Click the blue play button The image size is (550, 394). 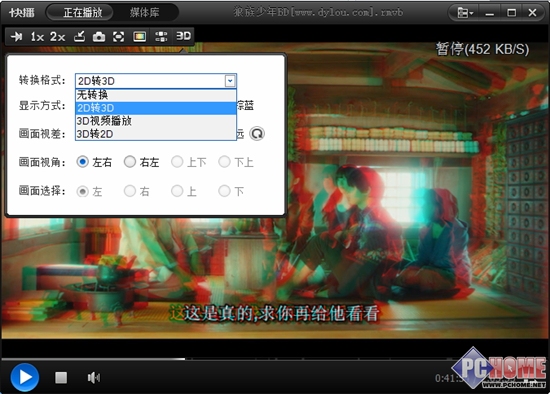pos(25,378)
